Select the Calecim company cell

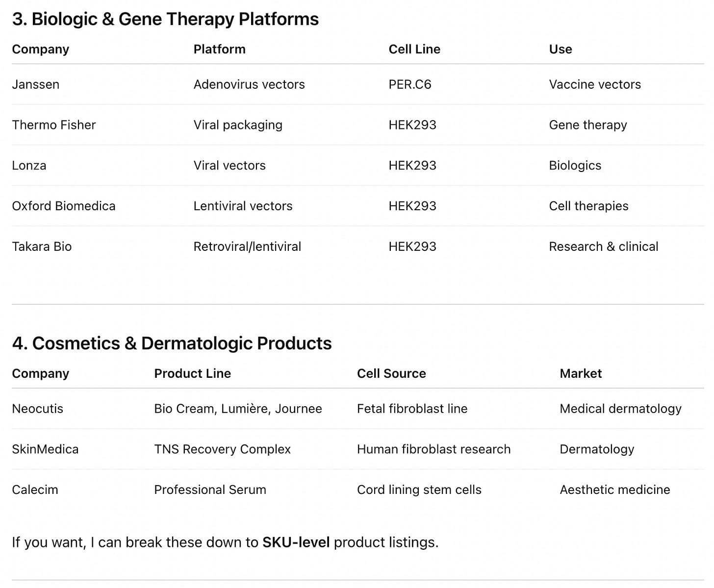[35, 490]
